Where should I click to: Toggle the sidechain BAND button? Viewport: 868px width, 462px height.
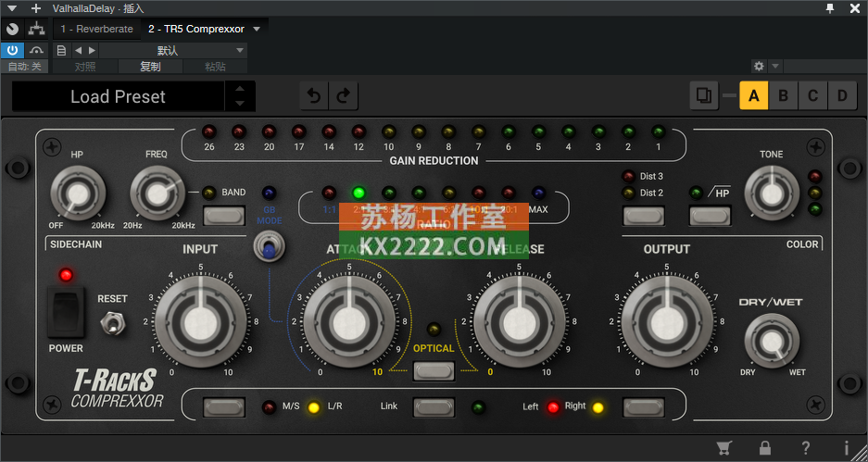tap(223, 215)
